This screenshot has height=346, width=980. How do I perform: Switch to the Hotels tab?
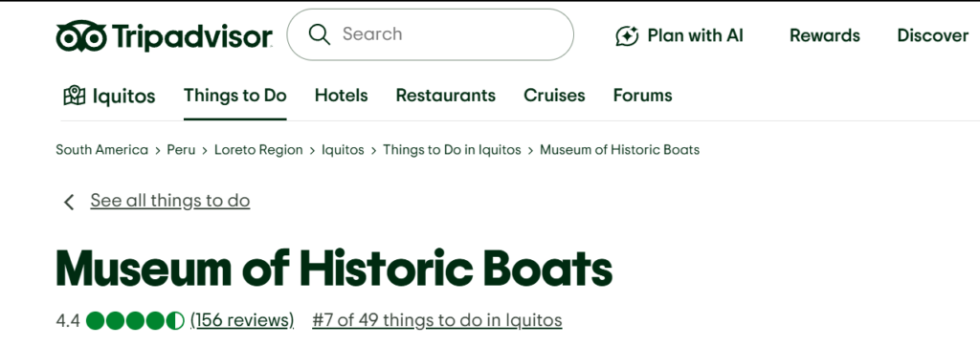click(x=342, y=96)
